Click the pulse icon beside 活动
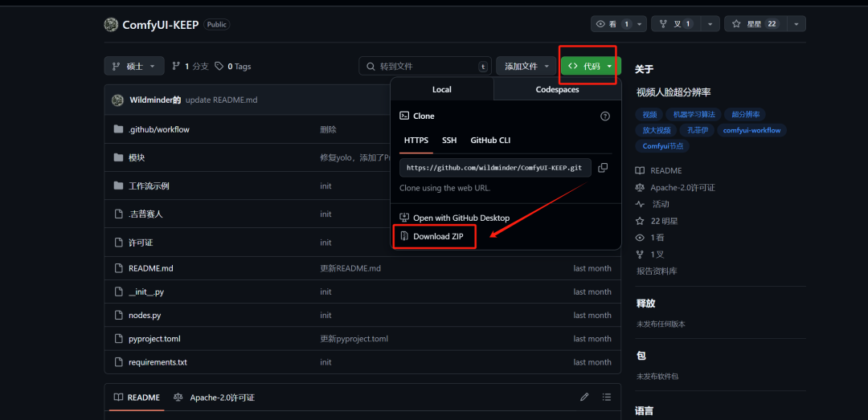 coord(640,204)
